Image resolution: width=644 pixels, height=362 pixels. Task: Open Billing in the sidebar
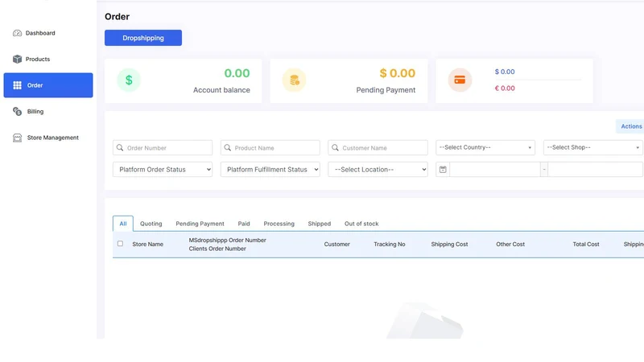pyautogui.click(x=35, y=111)
